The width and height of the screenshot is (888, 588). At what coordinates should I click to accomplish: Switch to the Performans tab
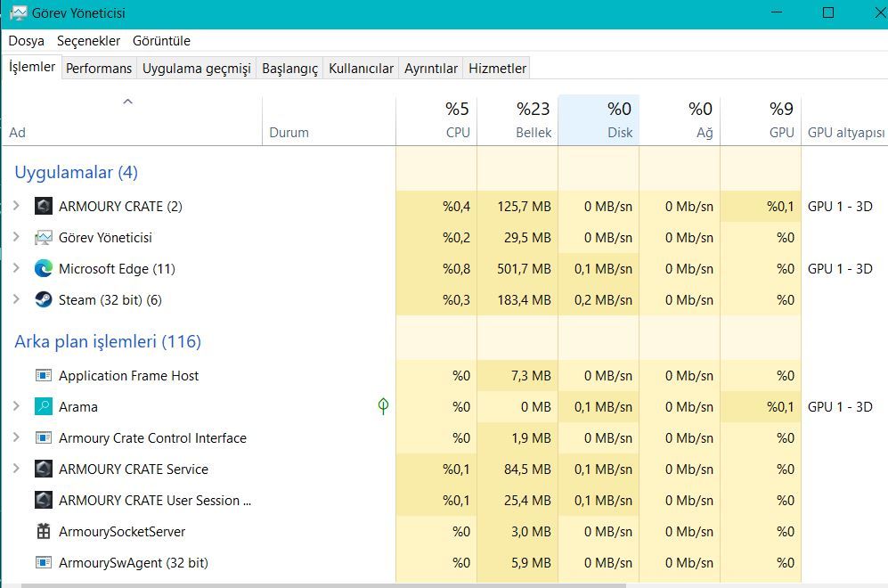tap(99, 69)
